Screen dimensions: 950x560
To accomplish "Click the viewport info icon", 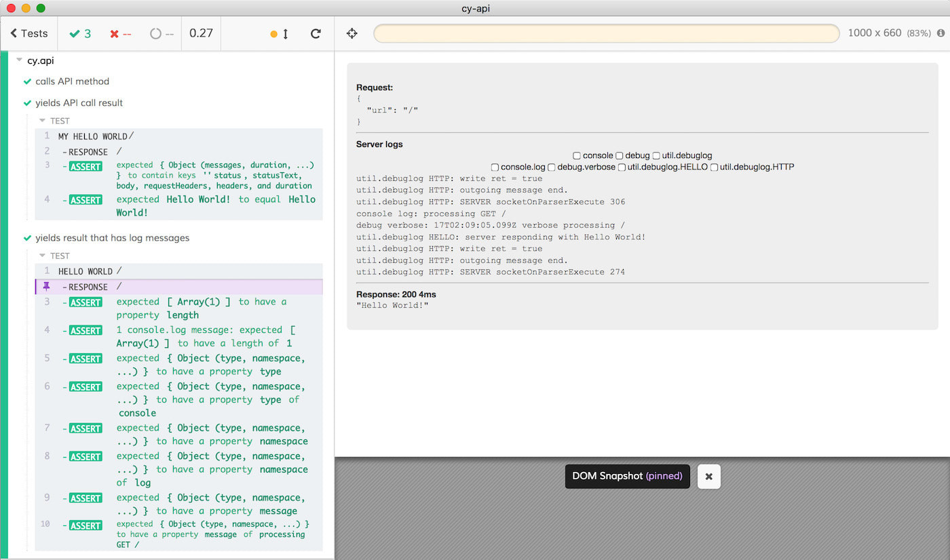I will tap(941, 33).
